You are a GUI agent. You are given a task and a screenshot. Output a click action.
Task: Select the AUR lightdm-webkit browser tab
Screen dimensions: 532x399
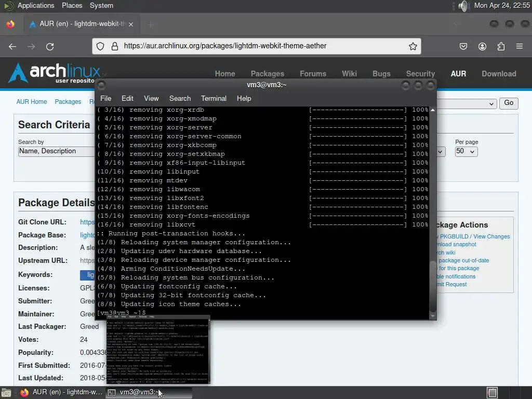point(81,24)
